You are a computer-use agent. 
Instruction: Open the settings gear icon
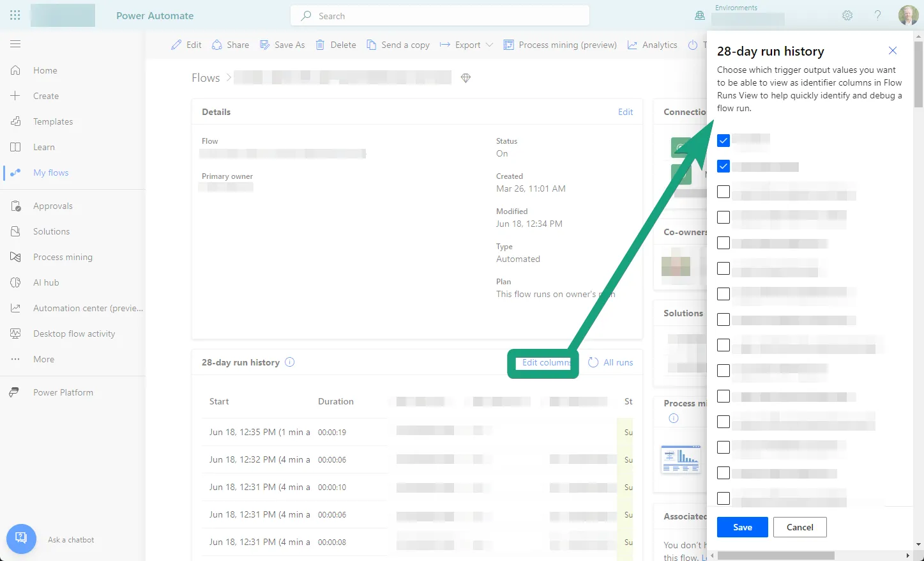click(847, 15)
